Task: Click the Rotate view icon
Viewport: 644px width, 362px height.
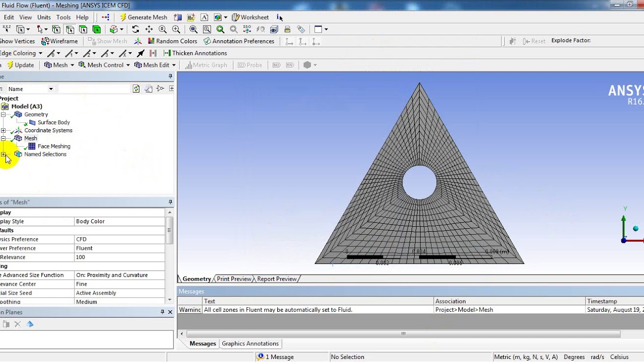Action: click(135, 29)
